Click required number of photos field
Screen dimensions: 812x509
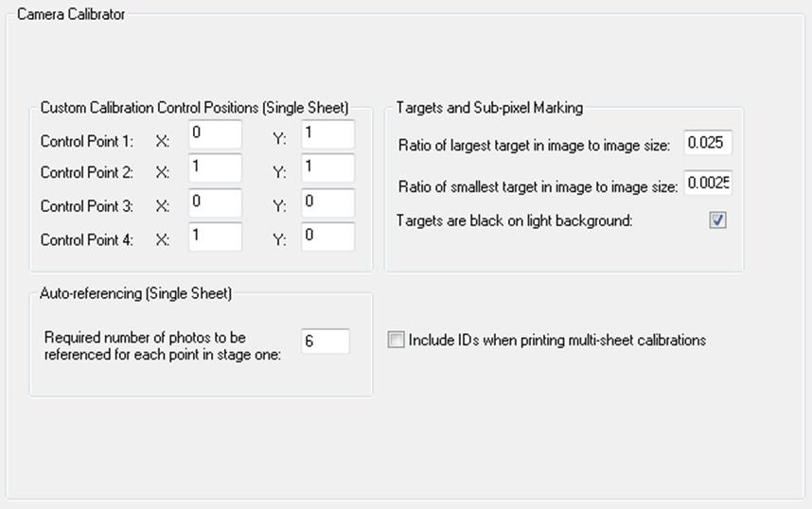pyautogui.click(x=325, y=342)
